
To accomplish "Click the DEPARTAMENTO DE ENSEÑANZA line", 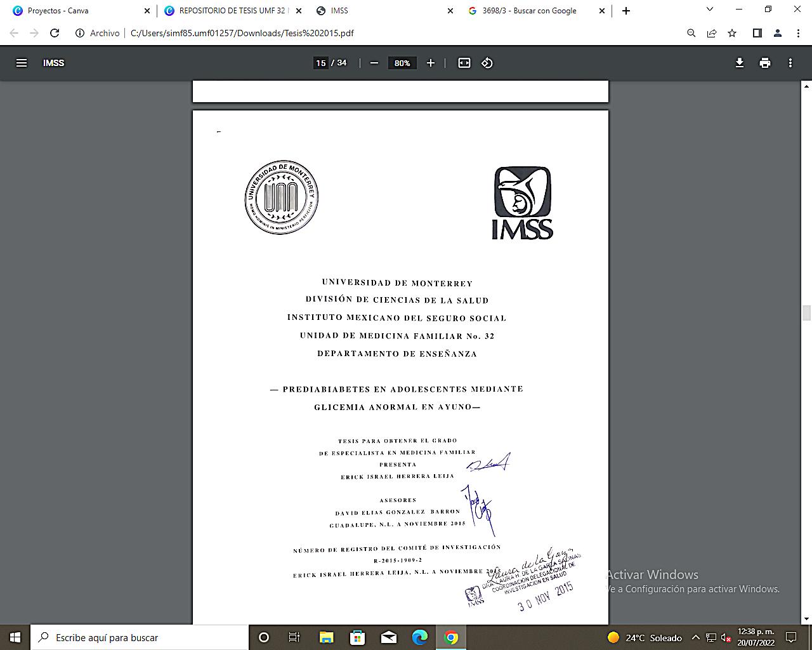I will pos(397,354).
